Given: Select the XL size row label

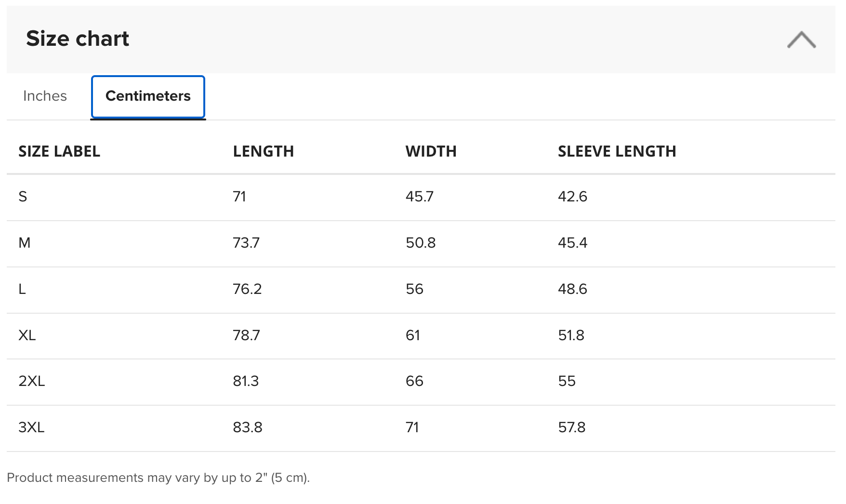Looking at the screenshot, I should click(27, 335).
